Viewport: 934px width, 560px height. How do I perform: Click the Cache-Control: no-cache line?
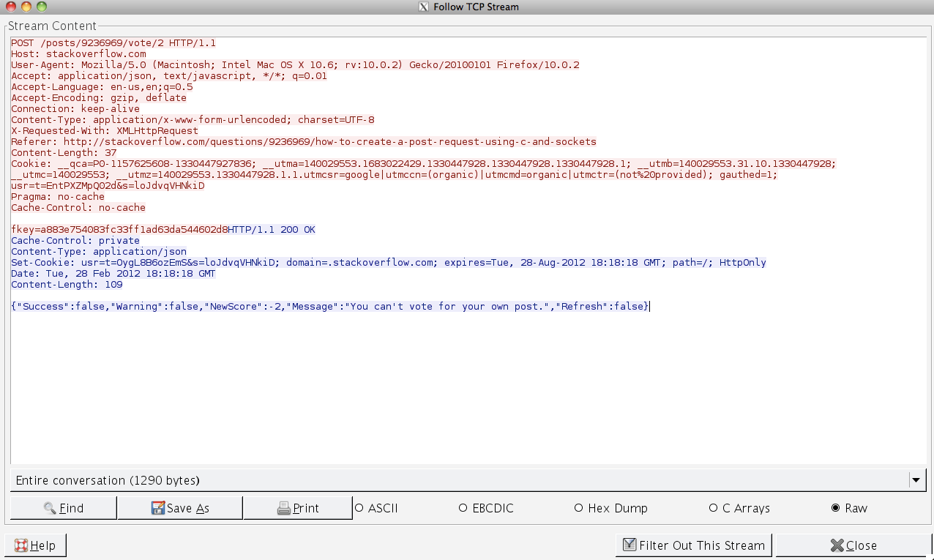coord(78,208)
